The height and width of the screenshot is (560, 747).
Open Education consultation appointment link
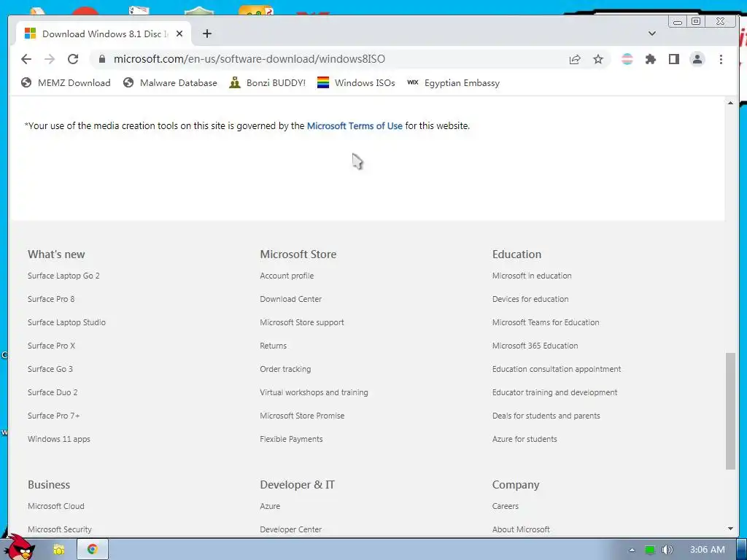click(557, 369)
